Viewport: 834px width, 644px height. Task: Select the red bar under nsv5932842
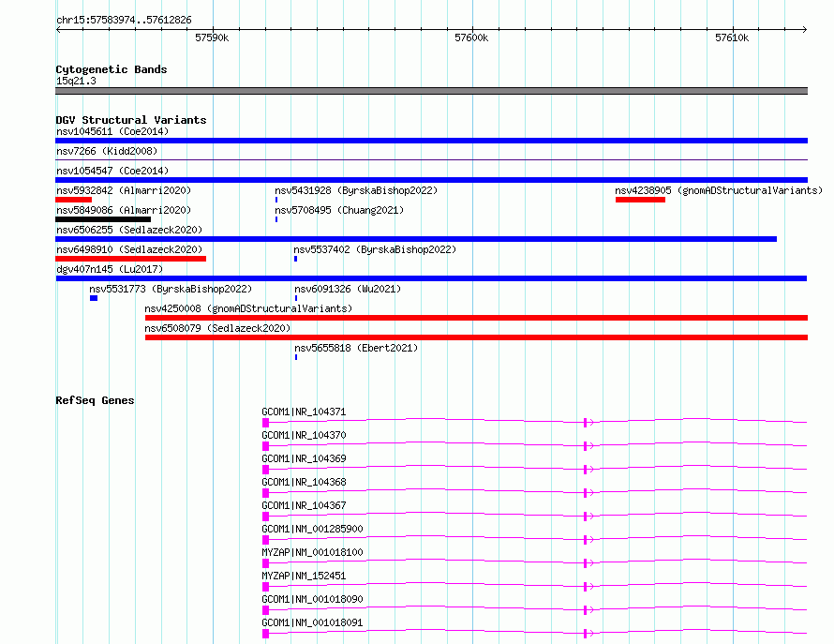coord(73,200)
